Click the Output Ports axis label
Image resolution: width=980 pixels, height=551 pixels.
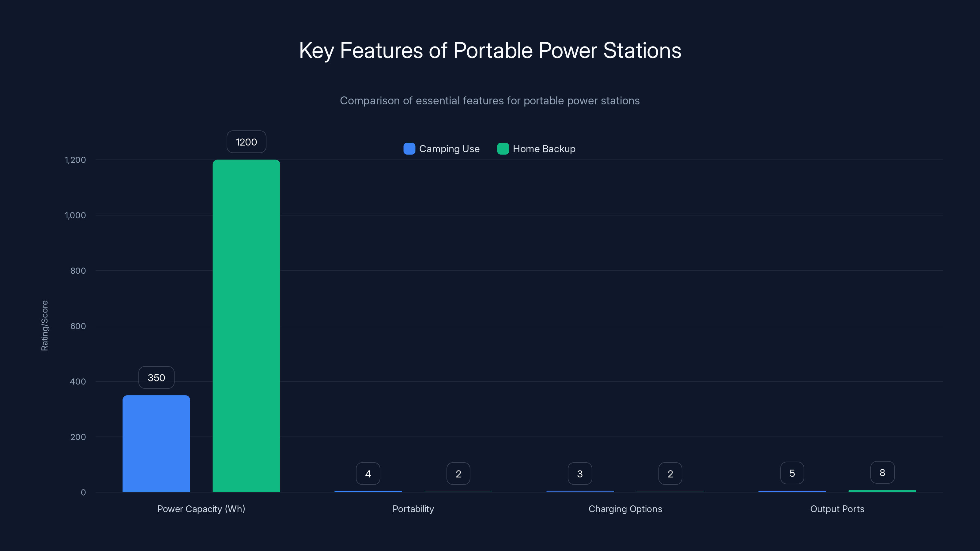coord(837,509)
